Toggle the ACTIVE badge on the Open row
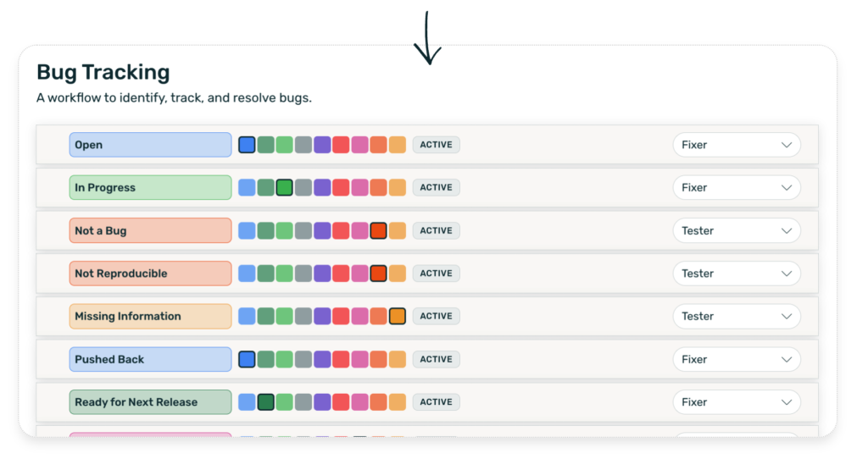Screen dimensions: 868x459 [436, 145]
